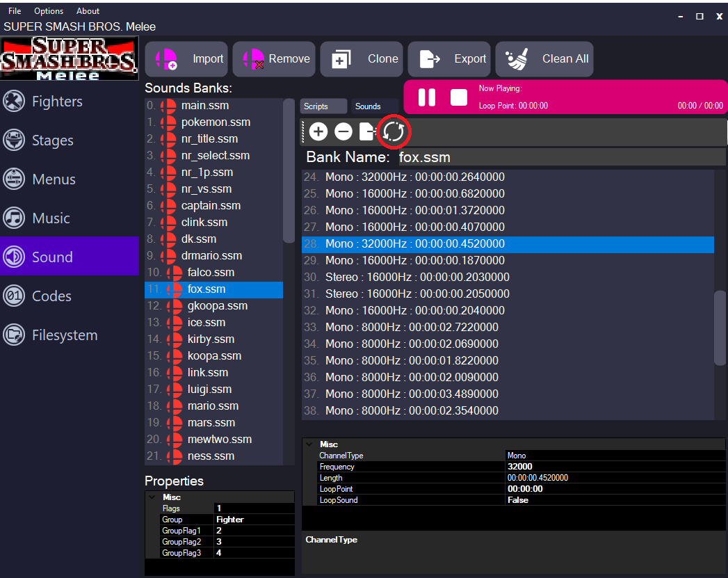Screen dimensions: 728x578
Task: Remove sound with the minus icon
Action: [x=343, y=132]
